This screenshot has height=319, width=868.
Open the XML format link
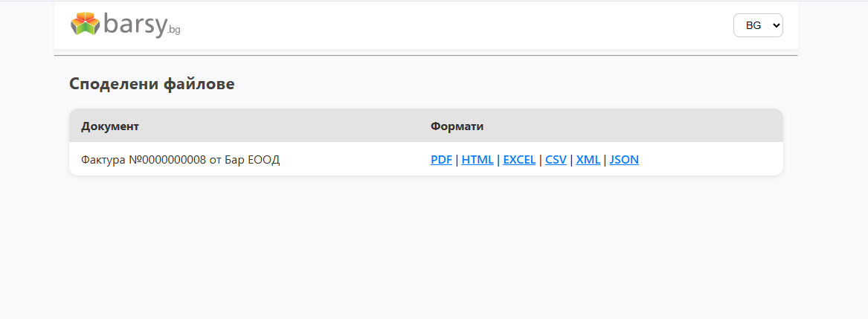click(x=588, y=160)
